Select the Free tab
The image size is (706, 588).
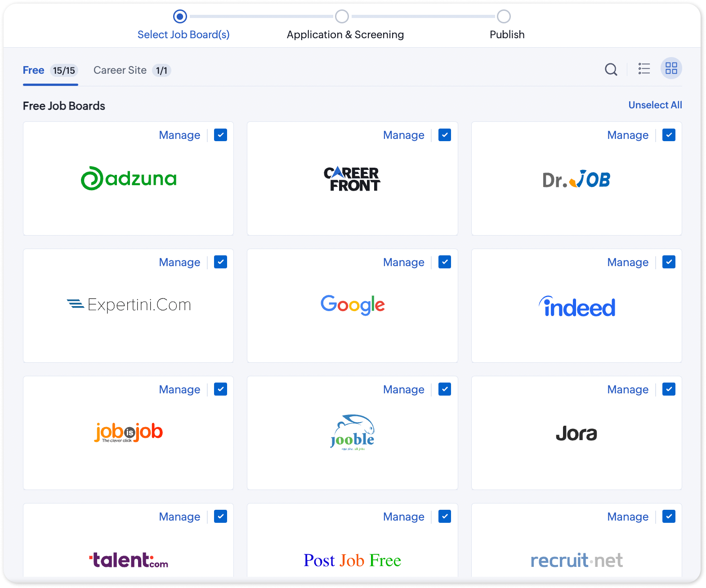click(x=50, y=71)
